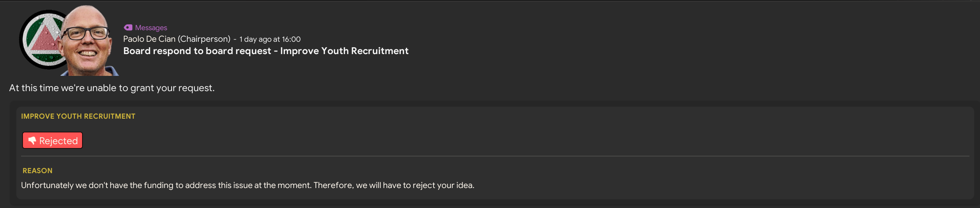Select sender name Paolo De Cian

point(149,39)
